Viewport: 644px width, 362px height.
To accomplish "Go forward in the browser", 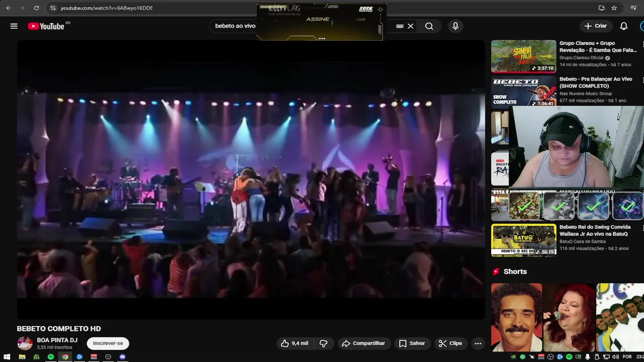I will 22,8.
